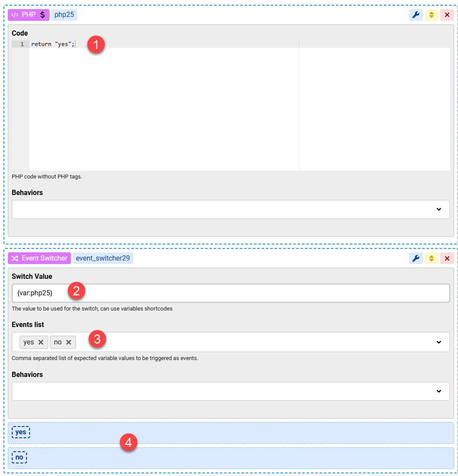Select the no event drop zone label
The height and width of the screenshot is (476, 458).
coord(19,457)
